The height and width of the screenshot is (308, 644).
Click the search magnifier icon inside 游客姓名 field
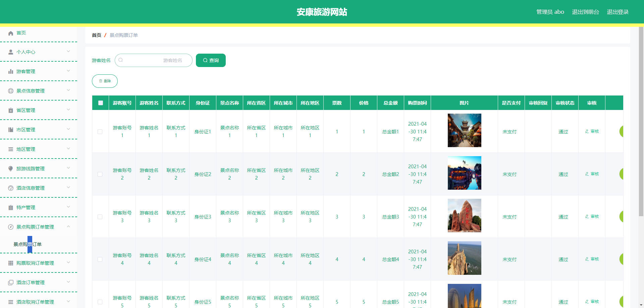pos(121,60)
